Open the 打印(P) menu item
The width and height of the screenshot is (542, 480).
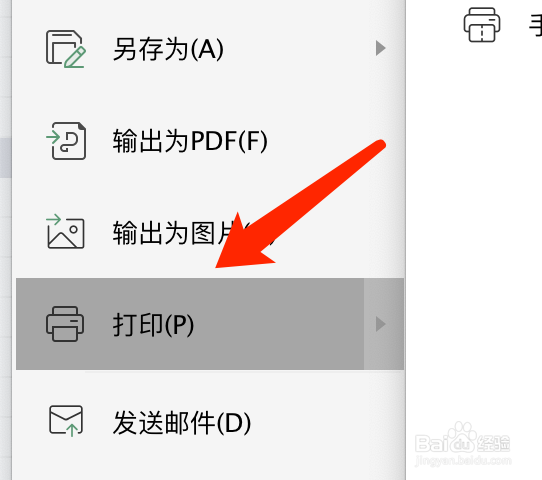(x=190, y=324)
